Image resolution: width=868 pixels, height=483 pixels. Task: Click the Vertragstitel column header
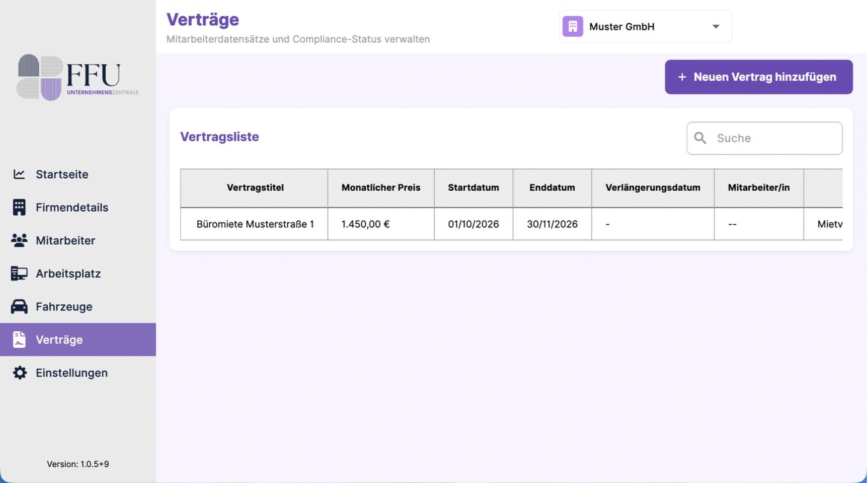coord(254,188)
